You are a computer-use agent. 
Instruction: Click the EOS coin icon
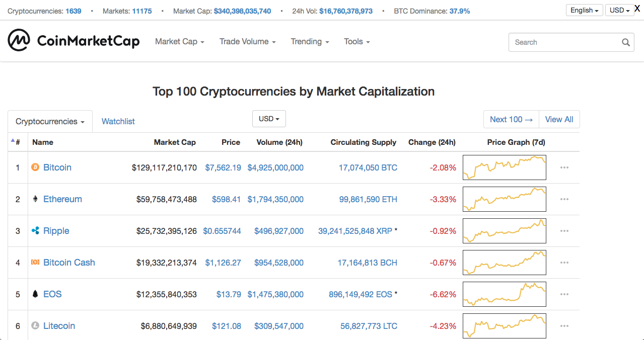click(x=35, y=294)
